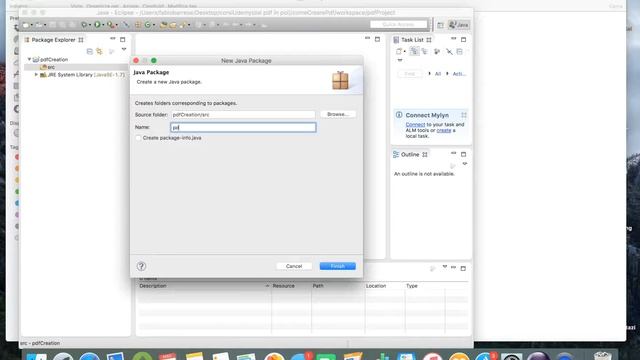Screen dimensions: 640x360
Task: Click the New Task icon in Task List
Action: (x=399, y=51)
